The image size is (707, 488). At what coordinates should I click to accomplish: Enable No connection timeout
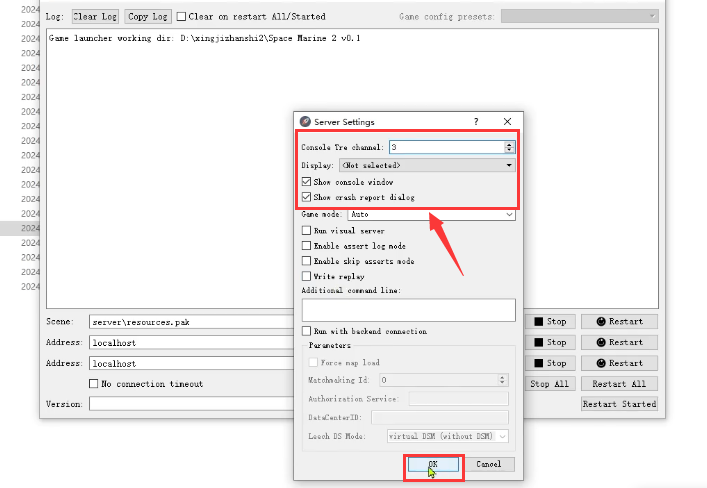(x=94, y=384)
